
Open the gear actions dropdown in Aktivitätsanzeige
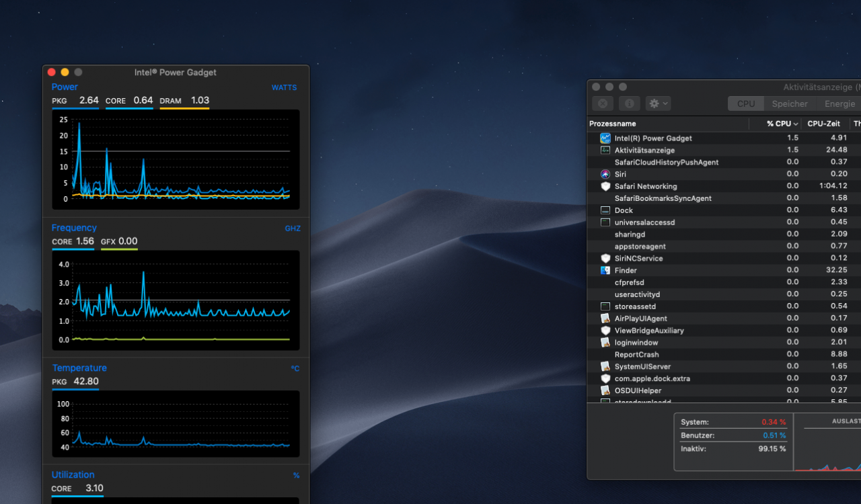[658, 103]
